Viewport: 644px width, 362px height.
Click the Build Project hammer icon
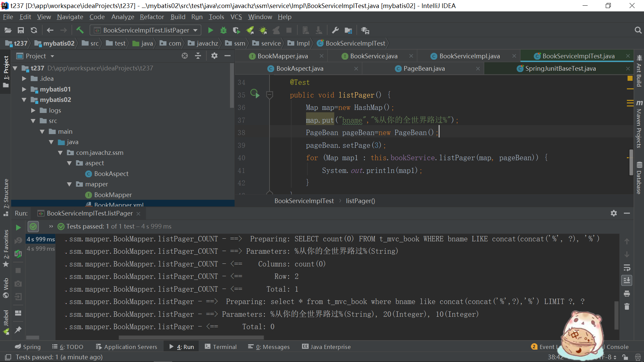pos(80,30)
